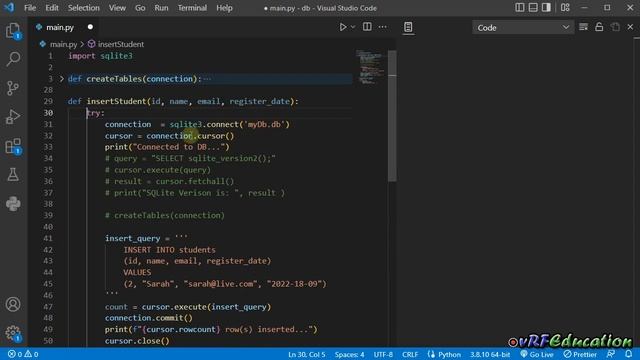The image size is (640, 360).
Task: Open the Extensions view
Action: tap(13, 146)
